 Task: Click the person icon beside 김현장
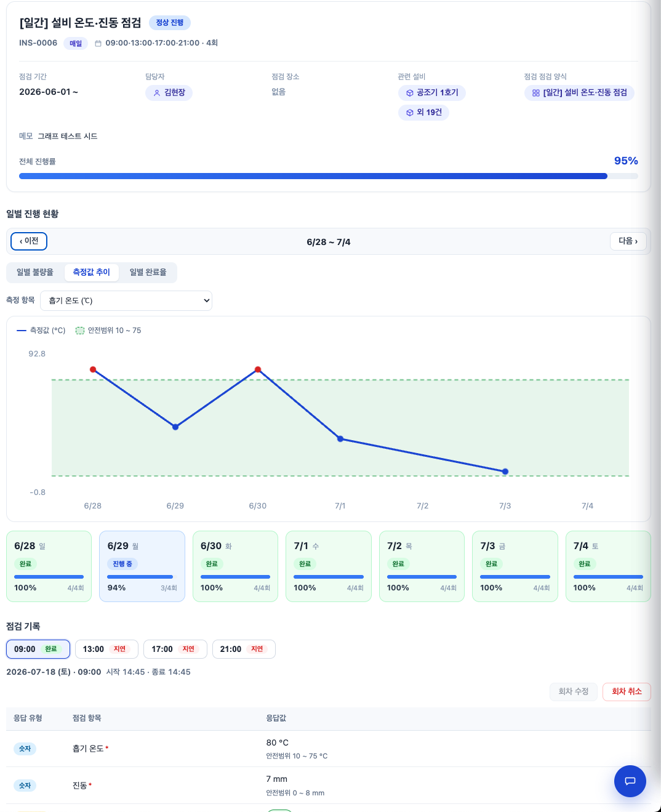click(x=157, y=93)
